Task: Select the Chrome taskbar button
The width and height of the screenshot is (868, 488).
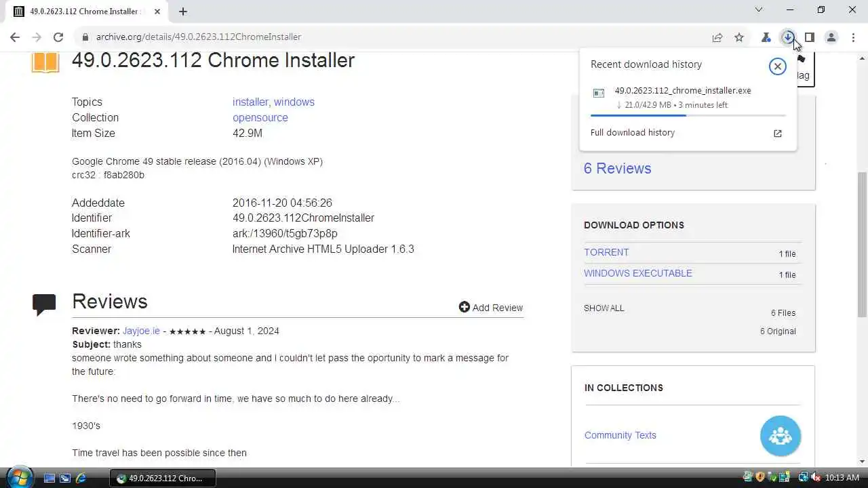Action: pyautogui.click(x=162, y=478)
